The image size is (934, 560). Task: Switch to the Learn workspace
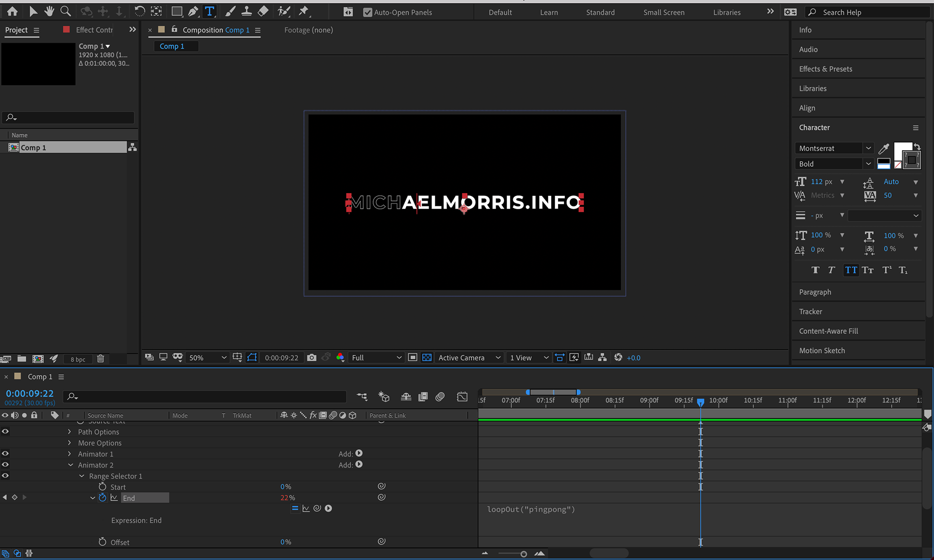click(549, 13)
